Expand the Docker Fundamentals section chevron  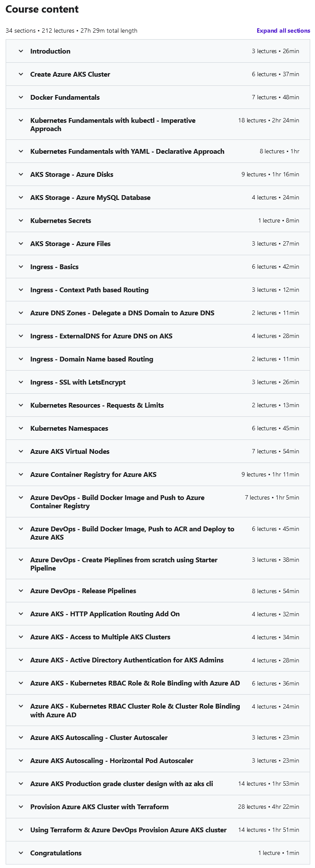(x=21, y=97)
